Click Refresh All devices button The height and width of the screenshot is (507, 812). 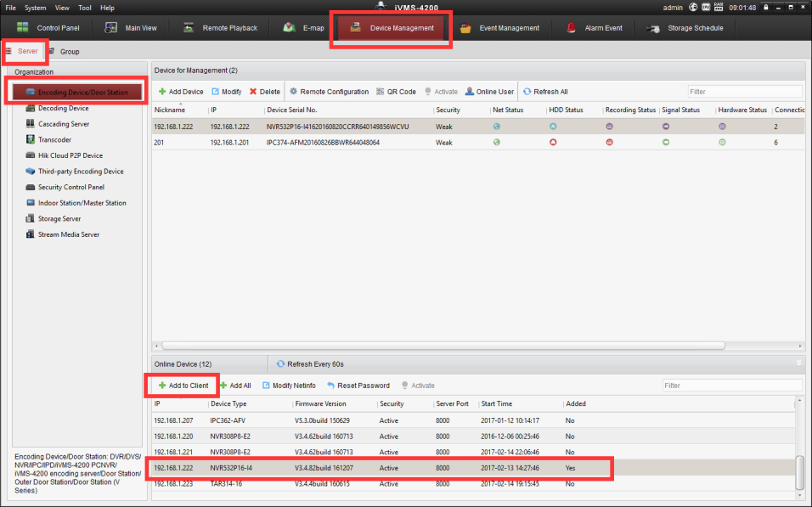point(544,92)
